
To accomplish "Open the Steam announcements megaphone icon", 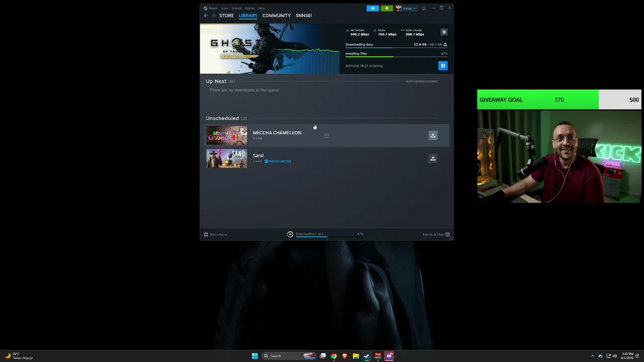I will coord(373,8).
